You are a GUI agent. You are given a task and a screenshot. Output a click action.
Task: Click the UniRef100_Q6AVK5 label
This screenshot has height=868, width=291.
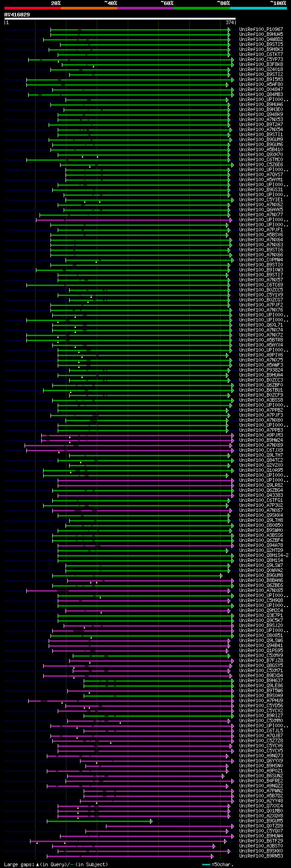point(261,209)
